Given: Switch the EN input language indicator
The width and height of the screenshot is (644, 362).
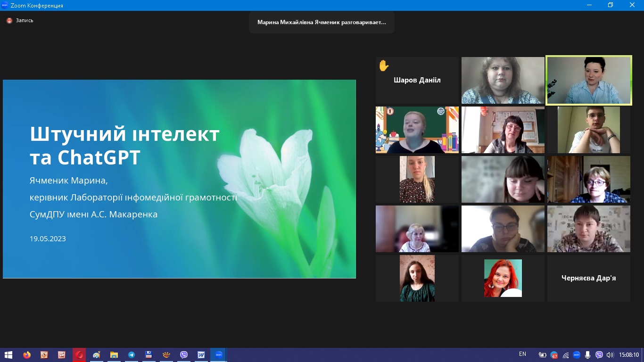Looking at the screenshot, I should tap(522, 354).
